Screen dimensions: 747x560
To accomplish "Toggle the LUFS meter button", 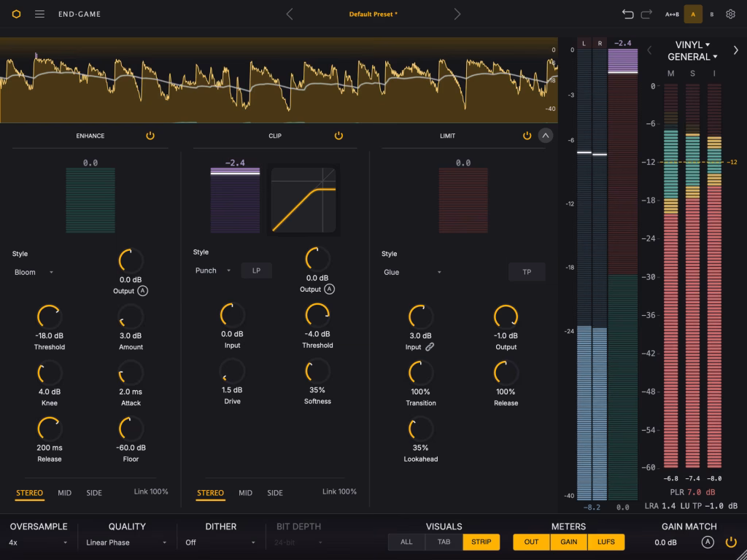I will [606, 542].
